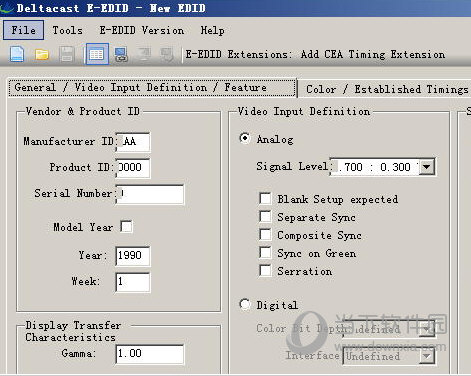Open the Help menu
The image size is (471, 376).
pos(212,30)
